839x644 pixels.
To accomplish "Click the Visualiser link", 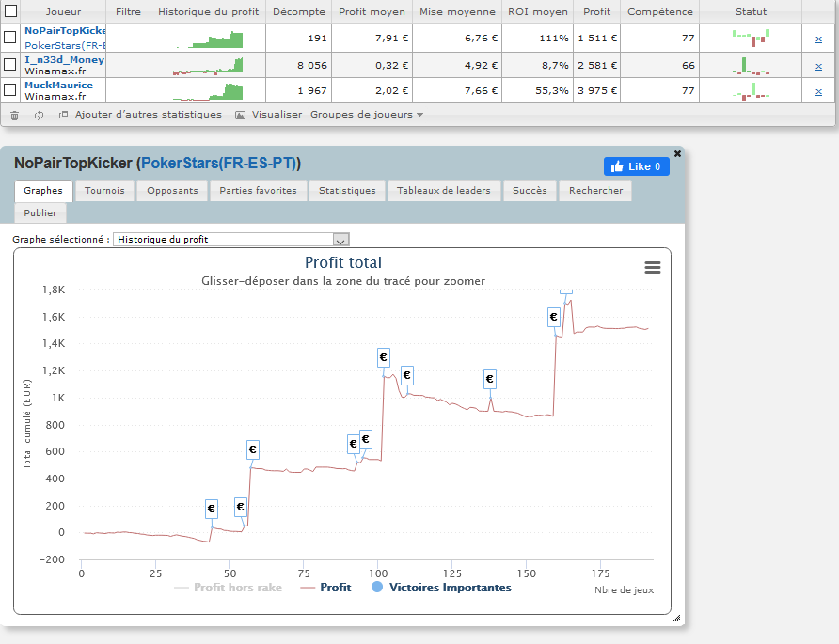I will (277, 115).
